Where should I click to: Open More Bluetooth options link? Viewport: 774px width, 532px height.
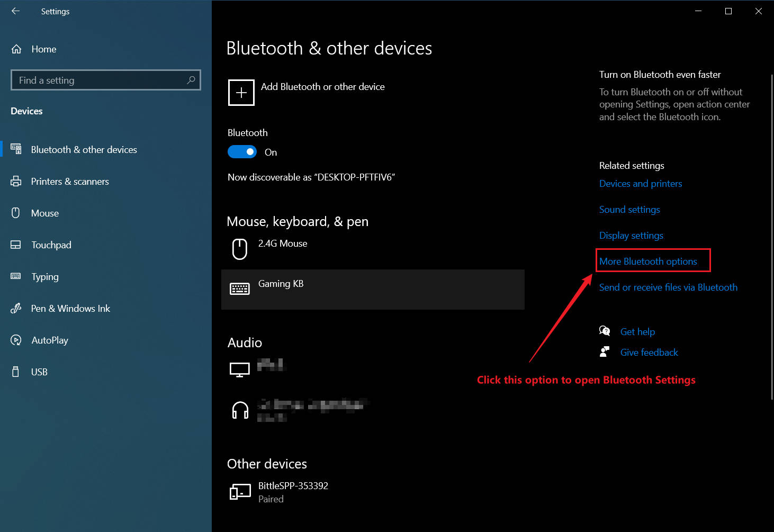tap(648, 262)
